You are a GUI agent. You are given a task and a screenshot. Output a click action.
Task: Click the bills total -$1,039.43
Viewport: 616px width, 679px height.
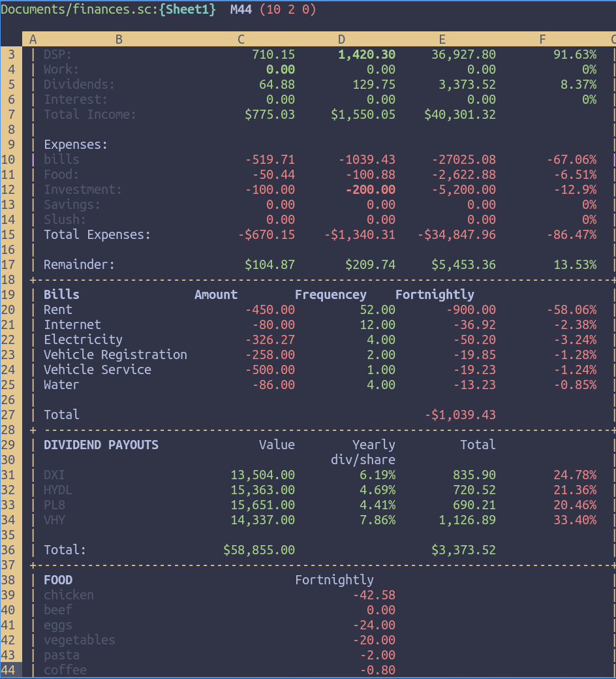coord(460,415)
